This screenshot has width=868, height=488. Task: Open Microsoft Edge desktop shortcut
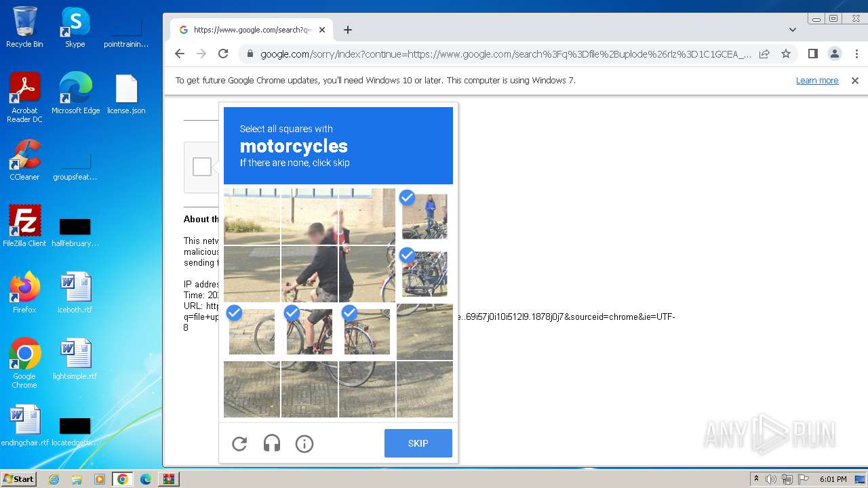[x=75, y=94]
